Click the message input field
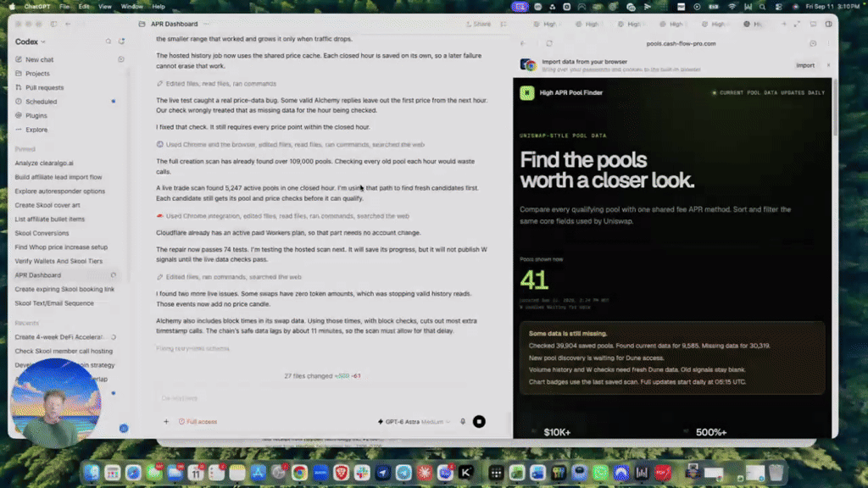868x488 pixels. click(x=321, y=398)
